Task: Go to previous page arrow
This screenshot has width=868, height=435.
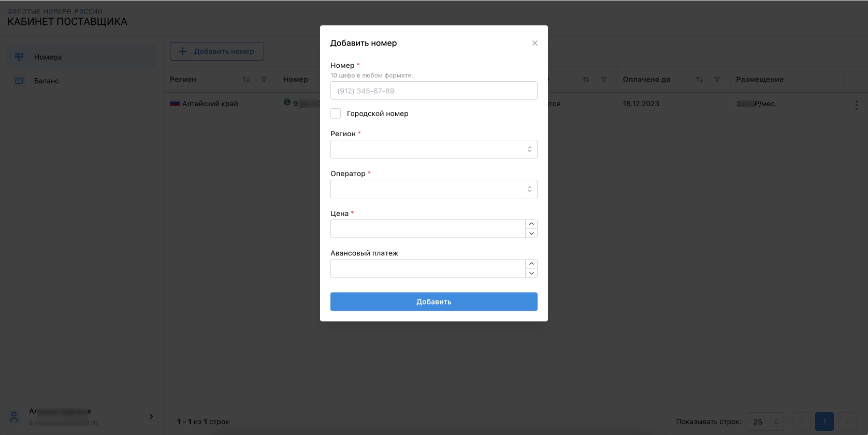Action: click(x=802, y=422)
